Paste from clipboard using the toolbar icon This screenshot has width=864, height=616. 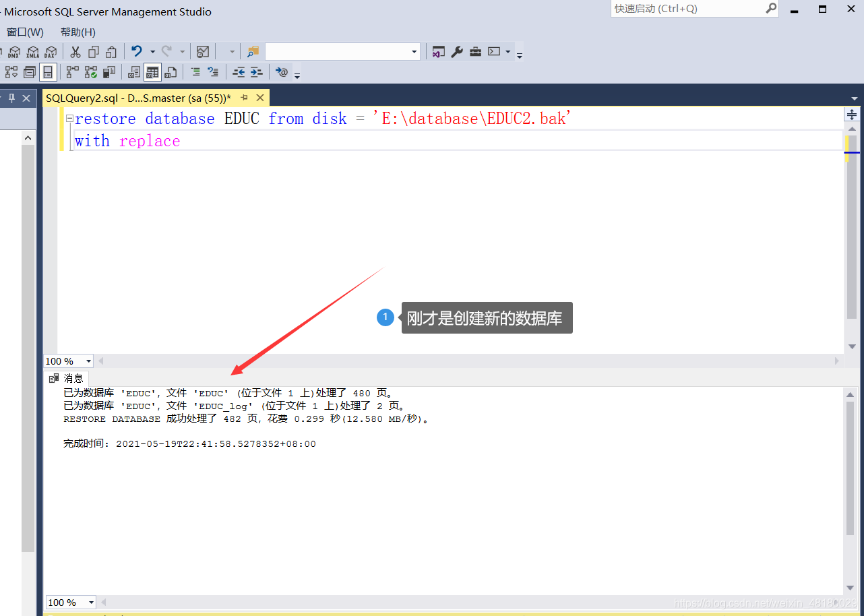(x=111, y=52)
